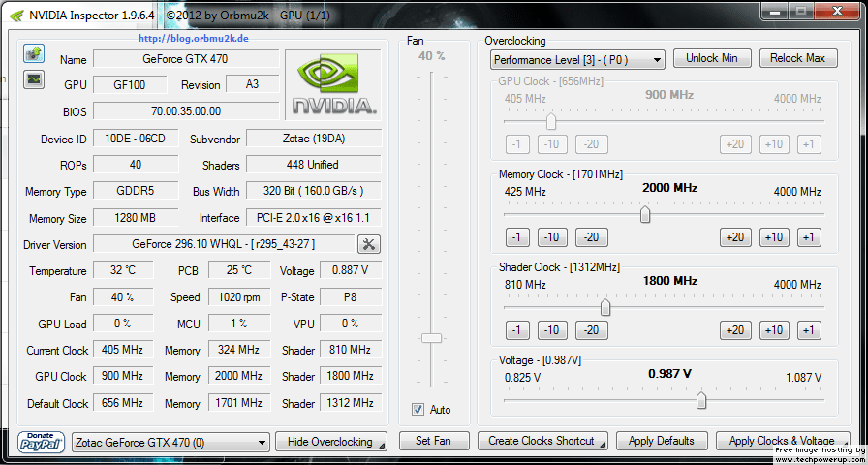Increase Memory Clock by 1 MHz
The height and width of the screenshot is (465, 868).
[809, 237]
